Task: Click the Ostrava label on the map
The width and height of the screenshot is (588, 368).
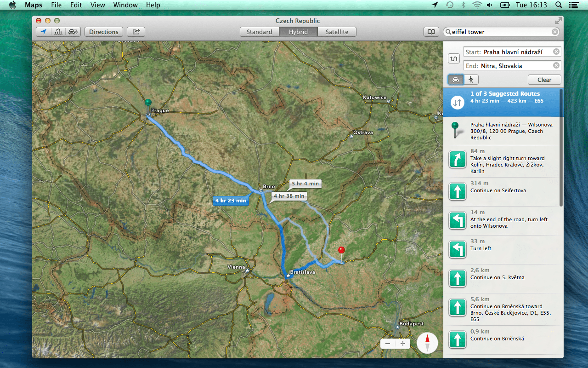Action: 363,132
